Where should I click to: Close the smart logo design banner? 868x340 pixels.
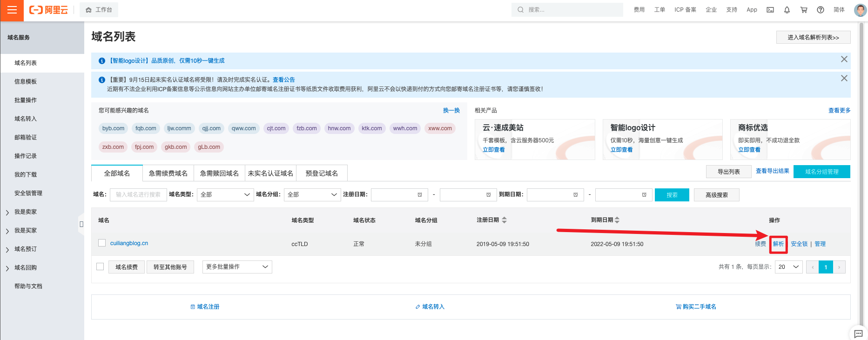[844, 59]
